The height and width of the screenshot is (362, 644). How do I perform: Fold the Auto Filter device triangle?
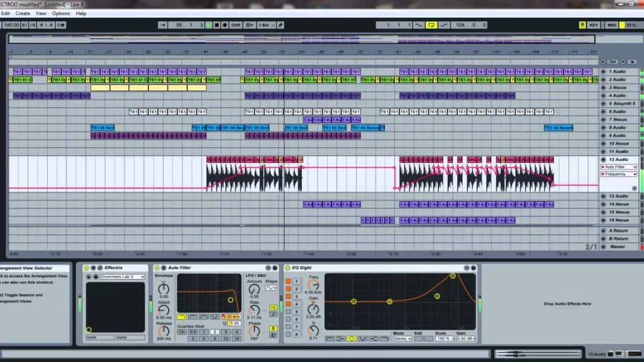click(x=164, y=268)
